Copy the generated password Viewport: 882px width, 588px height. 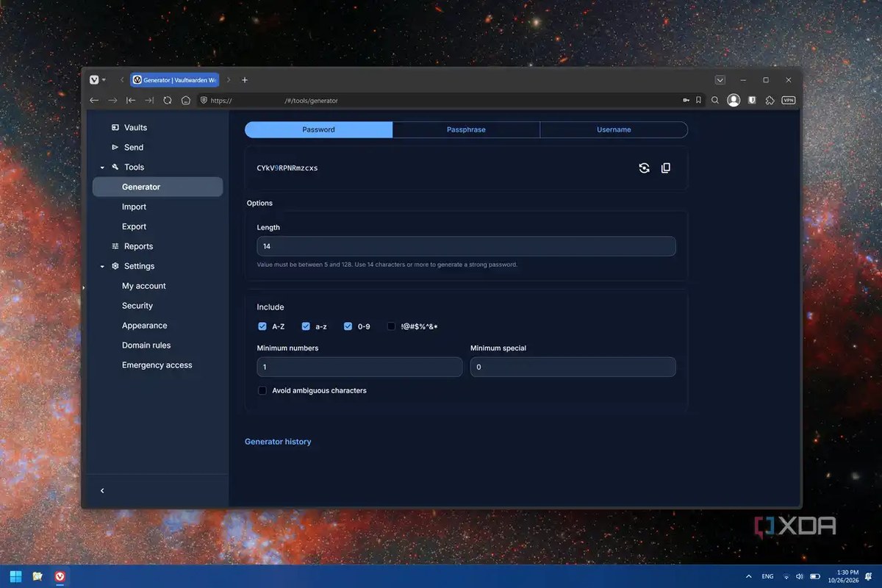point(666,168)
